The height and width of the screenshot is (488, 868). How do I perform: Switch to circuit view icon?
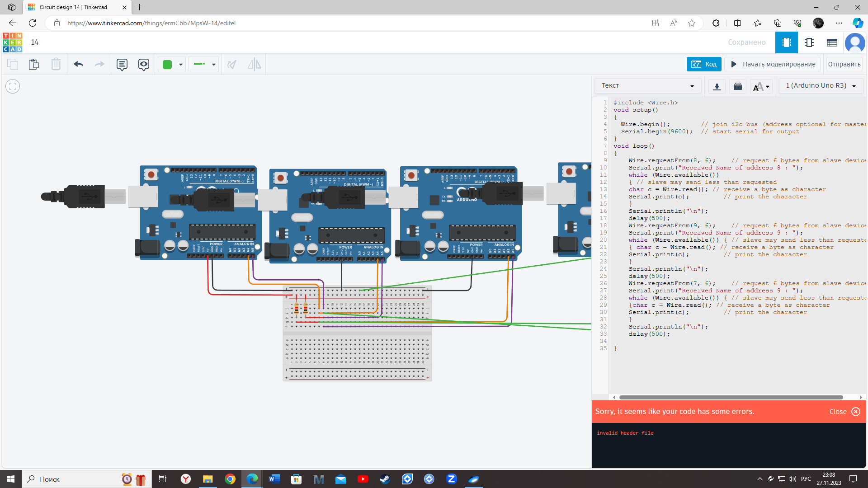coord(787,42)
